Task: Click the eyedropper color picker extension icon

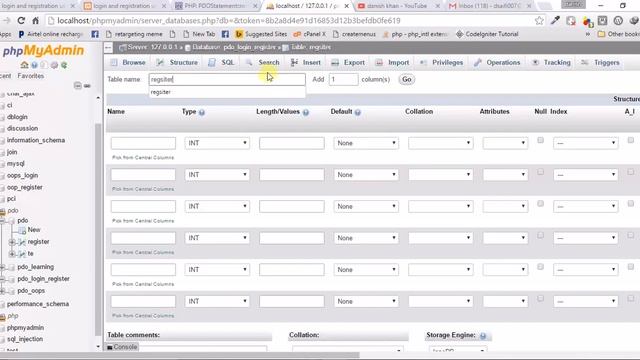Action: 555,20
